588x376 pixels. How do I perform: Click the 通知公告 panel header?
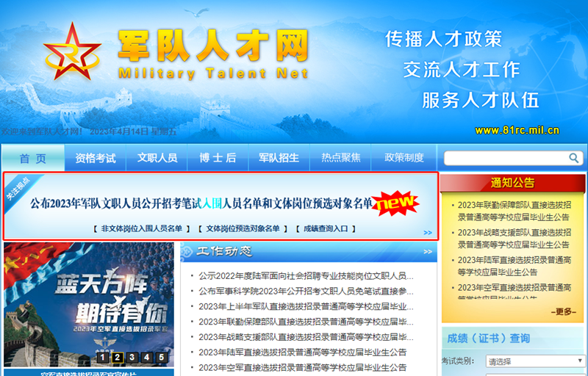[512, 183]
